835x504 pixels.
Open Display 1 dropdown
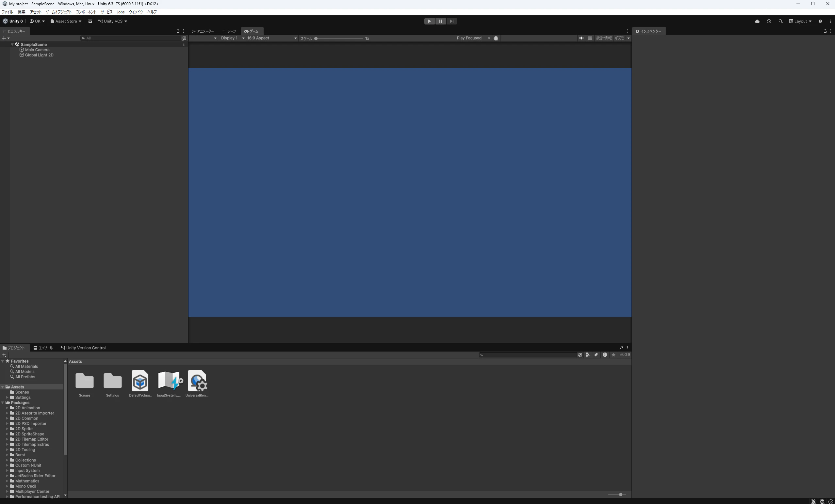click(232, 38)
